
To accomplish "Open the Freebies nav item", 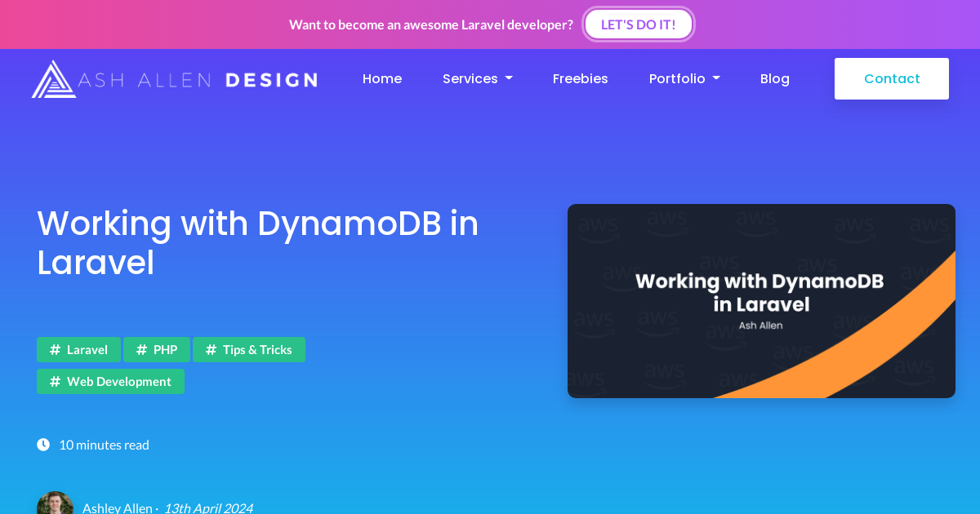I will [580, 79].
